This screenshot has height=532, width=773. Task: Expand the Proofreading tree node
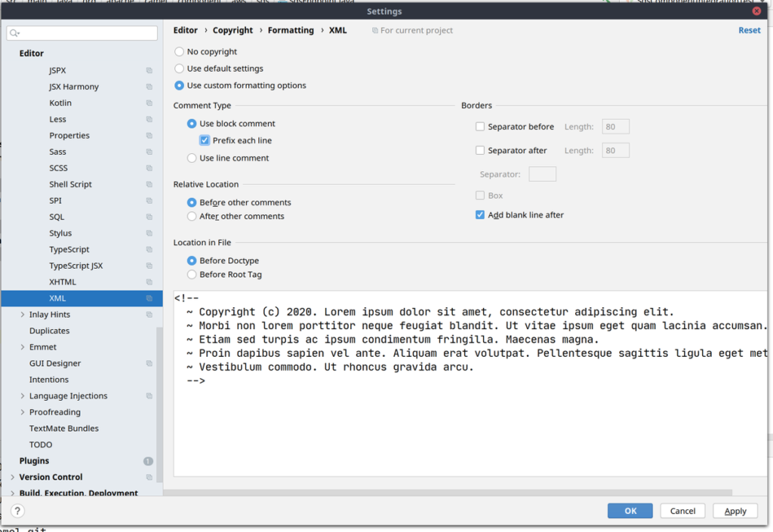click(22, 412)
